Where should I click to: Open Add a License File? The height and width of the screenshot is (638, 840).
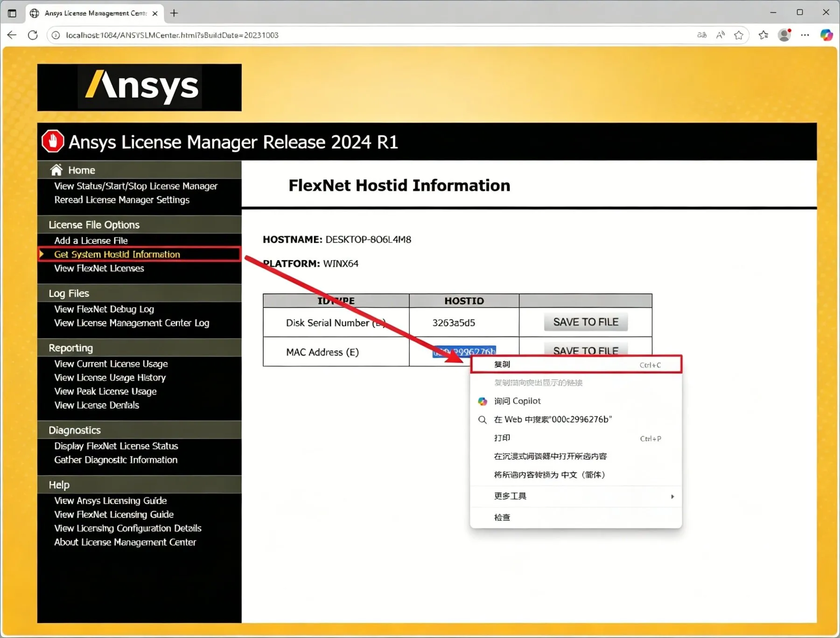point(91,241)
